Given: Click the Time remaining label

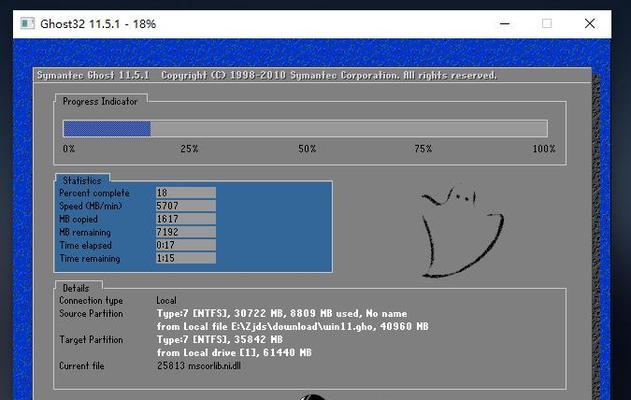Looking at the screenshot, I should click(90, 258).
